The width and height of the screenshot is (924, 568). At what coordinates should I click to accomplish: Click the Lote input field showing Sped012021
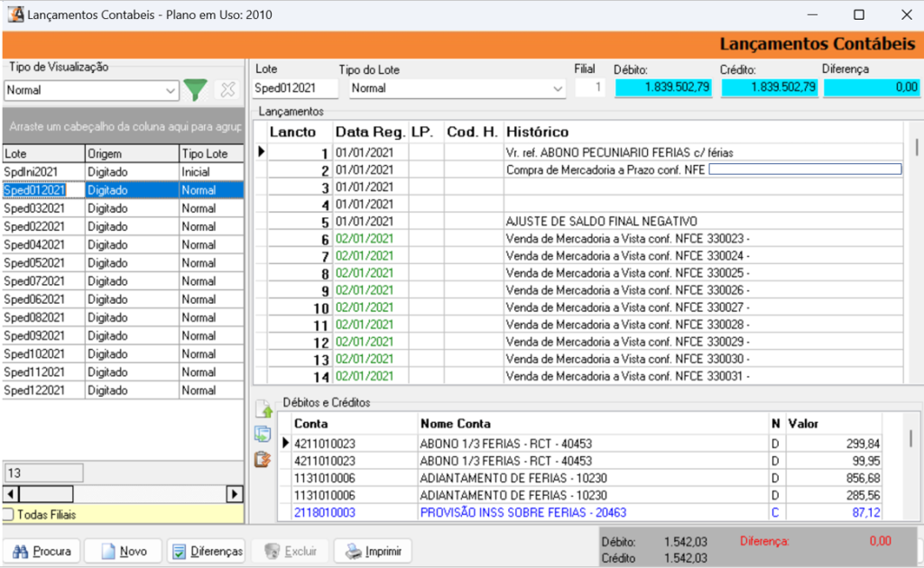click(295, 88)
